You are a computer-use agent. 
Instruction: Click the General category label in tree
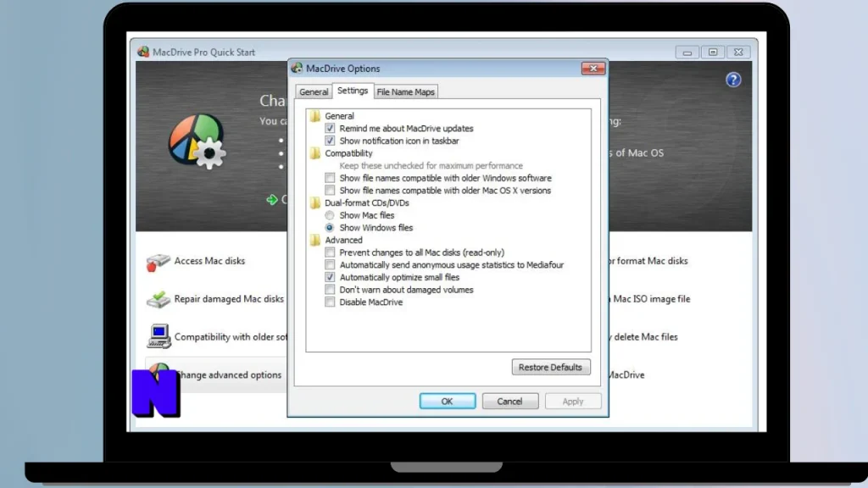[x=339, y=116]
